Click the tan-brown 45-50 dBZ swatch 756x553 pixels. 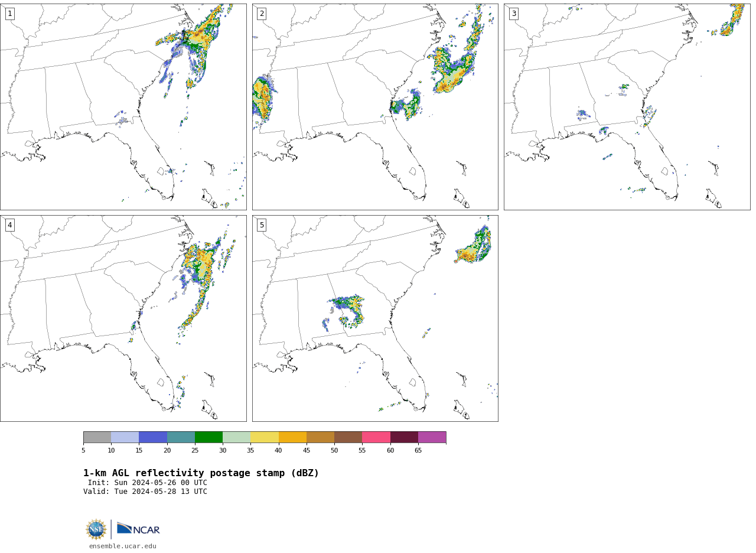[320, 437]
